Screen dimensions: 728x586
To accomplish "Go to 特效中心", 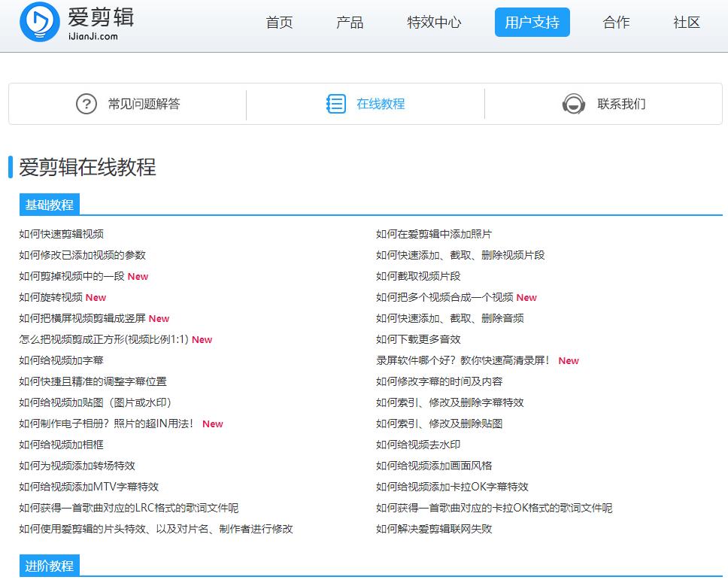I will click(x=433, y=23).
